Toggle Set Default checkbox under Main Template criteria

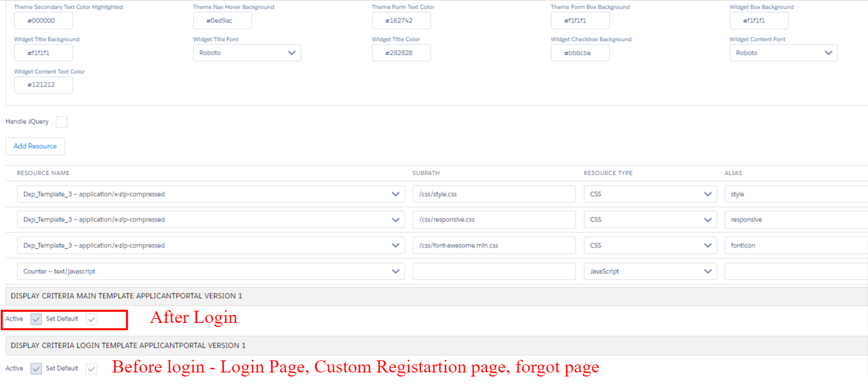click(91, 319)
